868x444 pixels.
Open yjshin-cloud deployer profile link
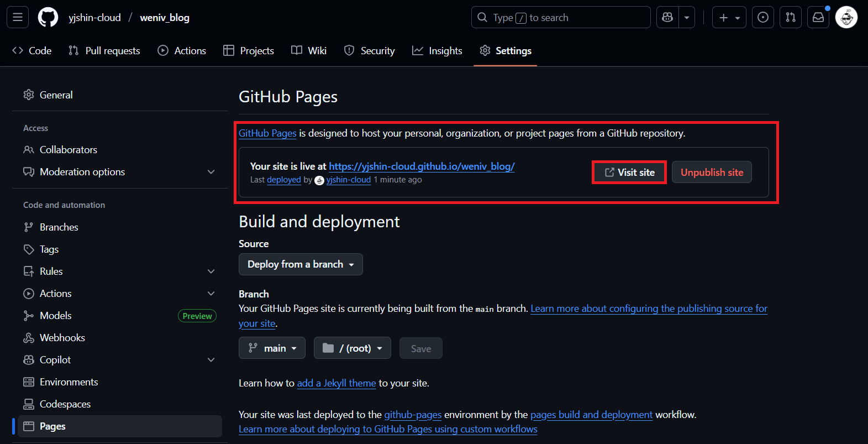(349, 180)
